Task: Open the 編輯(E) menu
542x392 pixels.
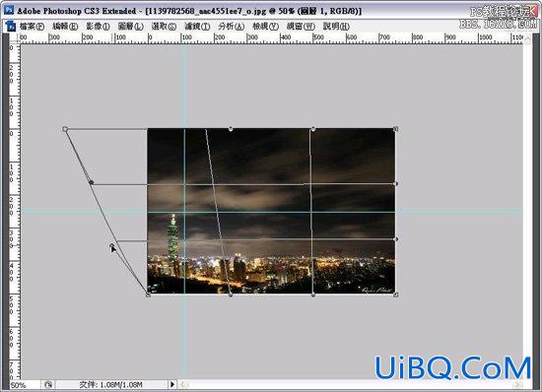Action: point(65,27)
